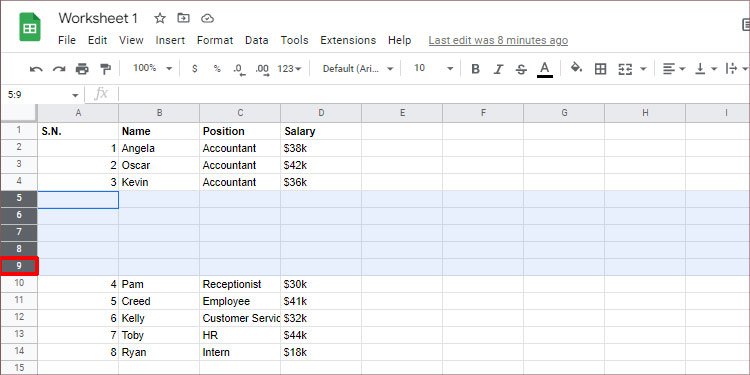Open the font size 10 dropdown

pos(433,68)
